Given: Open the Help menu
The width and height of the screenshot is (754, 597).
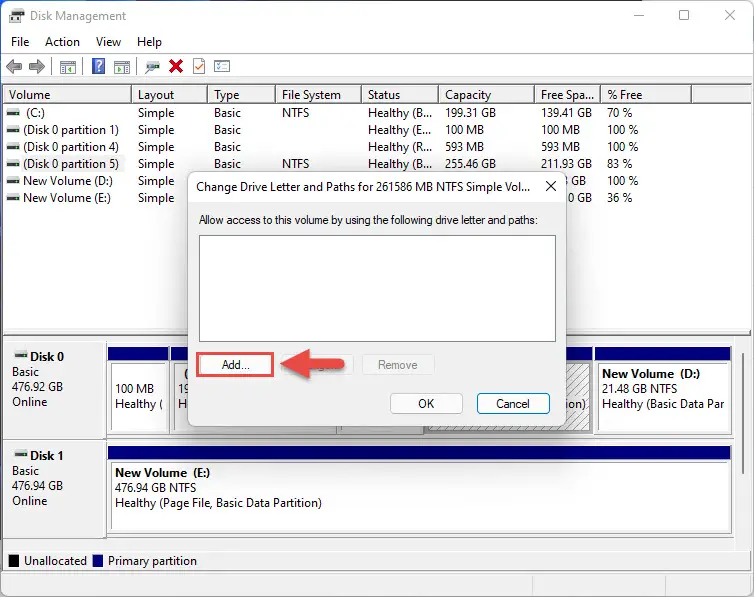Looking at the screenshot, I should click(149, 42).
